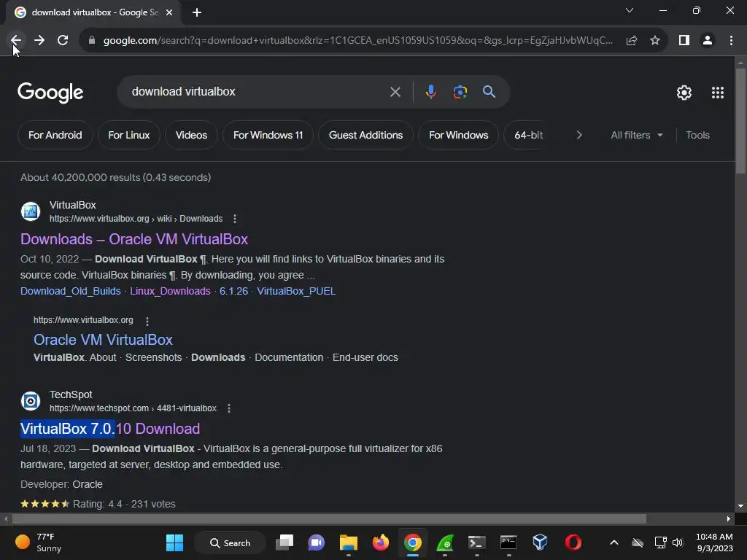747x560 pixels.
Task: Open File Explorer from the taskbar
Action: click(348, 542)
